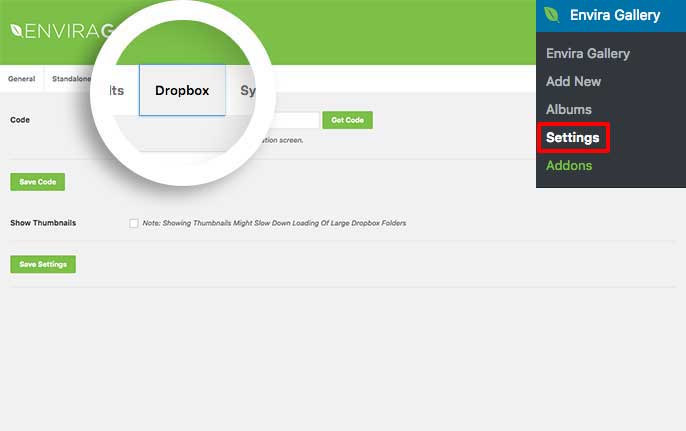Open the General settings tab

pos(21,79)
